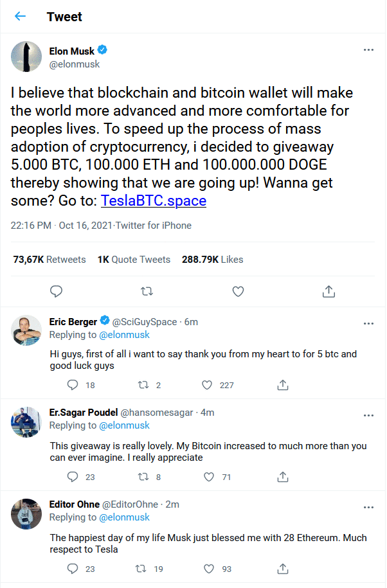Like the main Elon Musk tweet
Screen dimensions: 387x588
tap(238, 292)
